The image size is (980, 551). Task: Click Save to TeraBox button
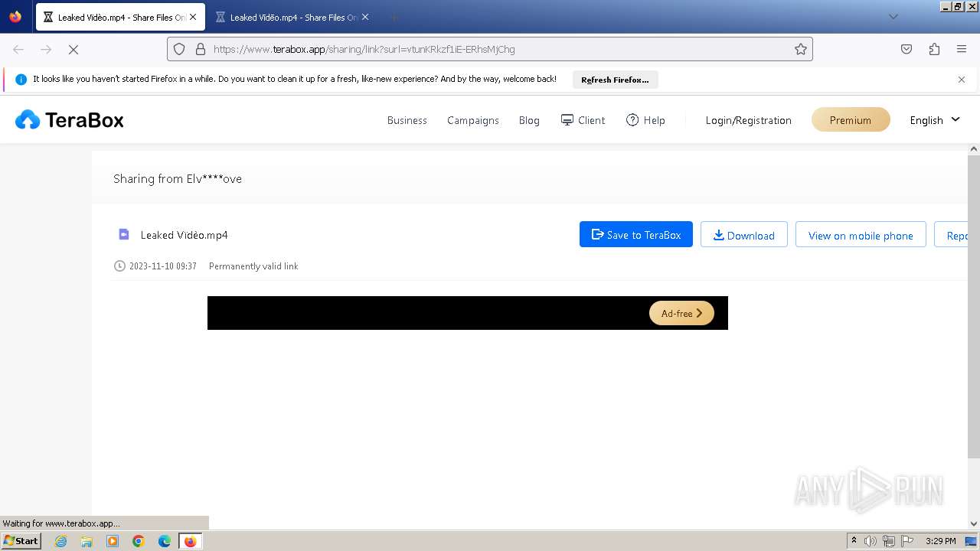click(x=636, y=235)
